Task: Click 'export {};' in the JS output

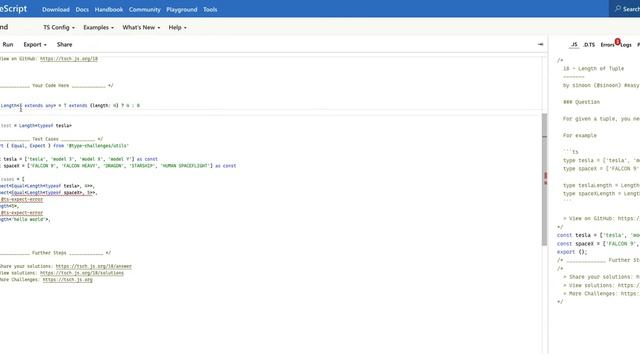Action: point(572,252)
